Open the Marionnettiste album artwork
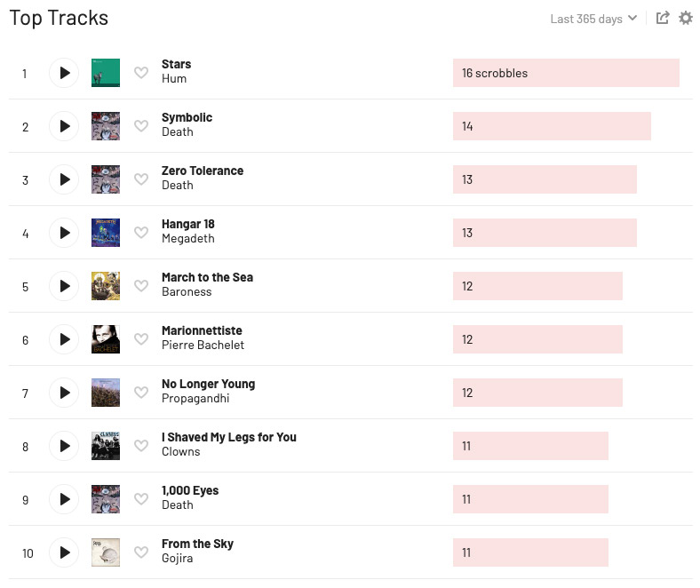 point(106,339)
